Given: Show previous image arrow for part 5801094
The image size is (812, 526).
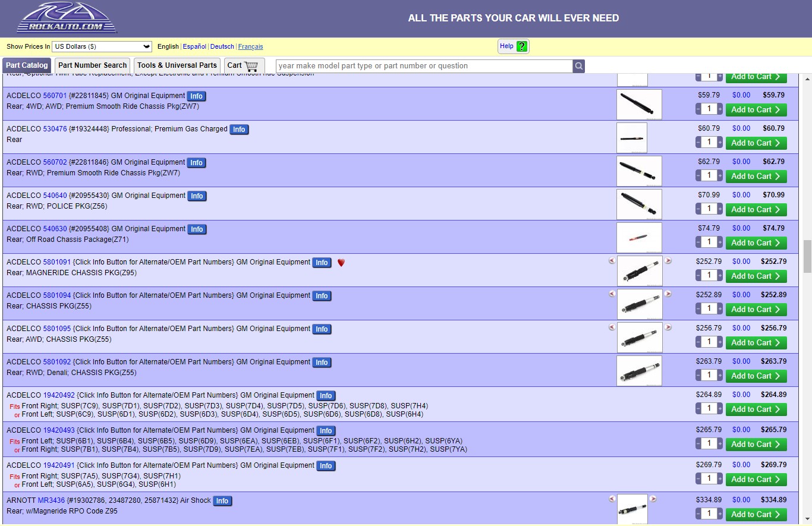Looking at the screenshot, I should 612,294.
